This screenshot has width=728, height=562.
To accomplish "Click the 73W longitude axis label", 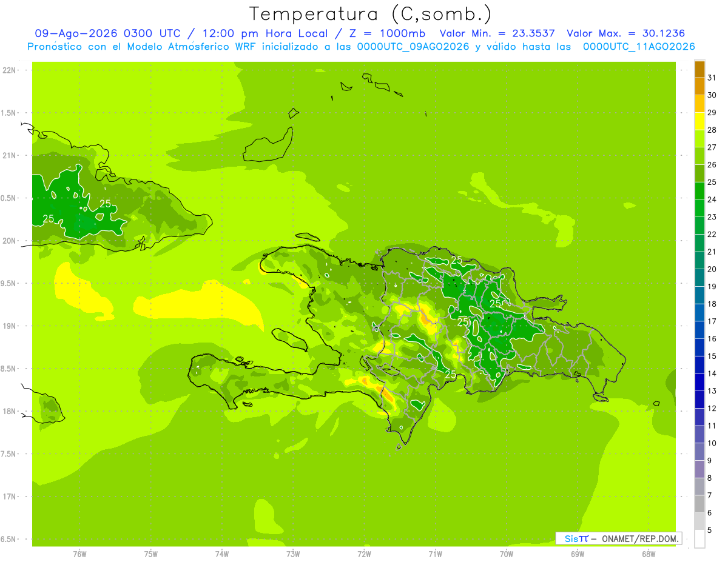I will [x=293, y=554].
